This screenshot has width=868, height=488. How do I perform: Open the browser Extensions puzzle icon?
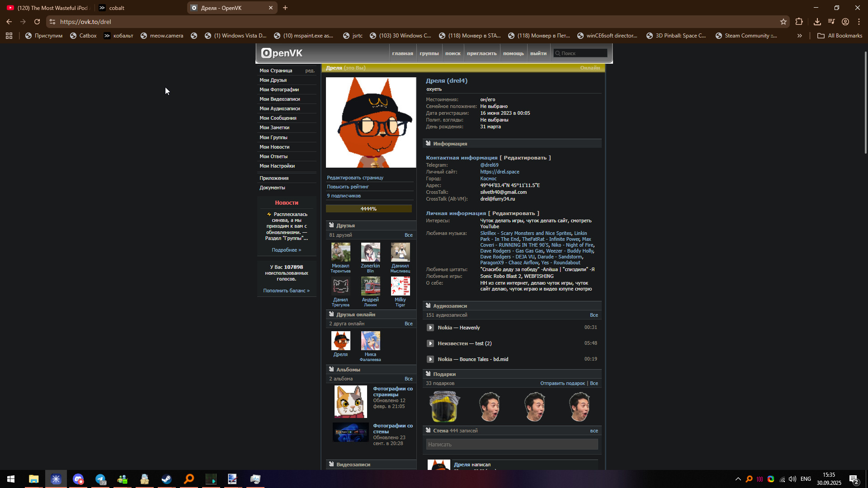[799, 22]
